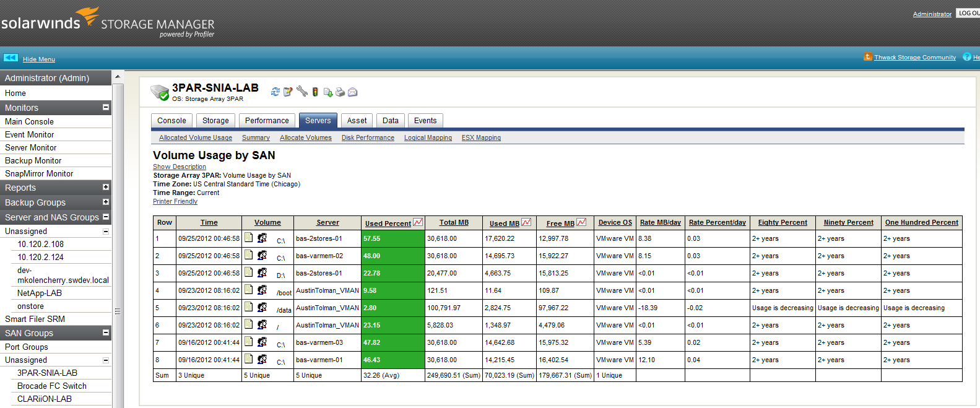Open the traffic light rules icon
980x408 pixels.
pyautogui.click(x=315, y=92)
